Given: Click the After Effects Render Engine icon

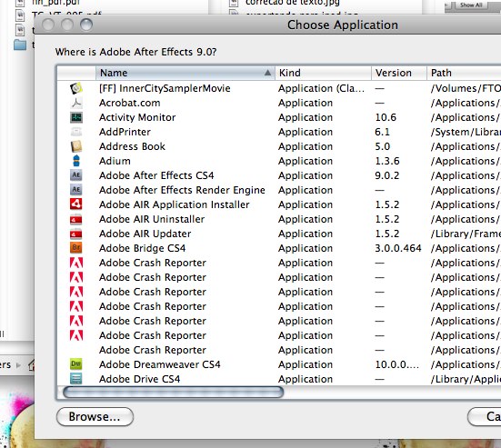Looking at the screenshot, I should pyautogui.click(x=76, y=190).
